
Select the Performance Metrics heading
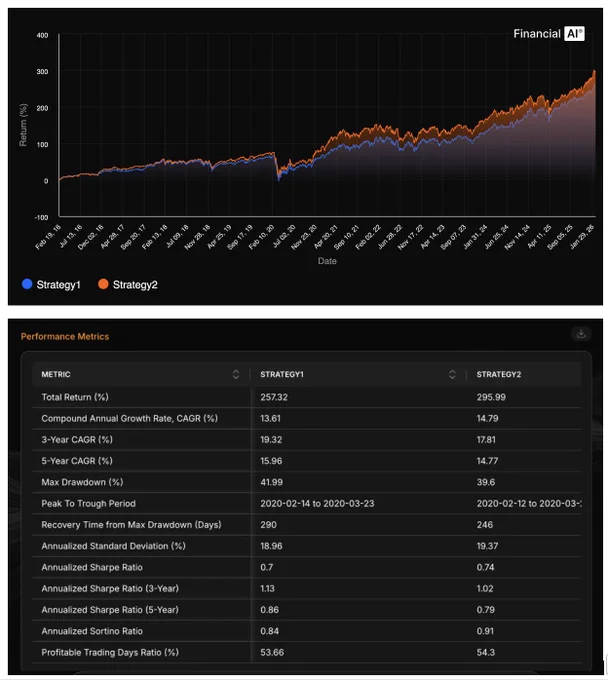(x=65, y=337)
